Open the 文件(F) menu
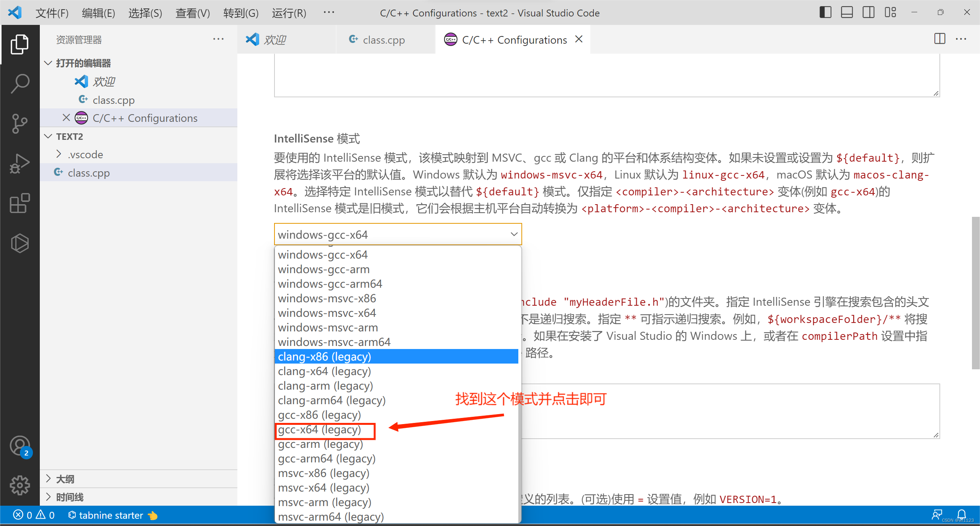 (x=52, y=13)
